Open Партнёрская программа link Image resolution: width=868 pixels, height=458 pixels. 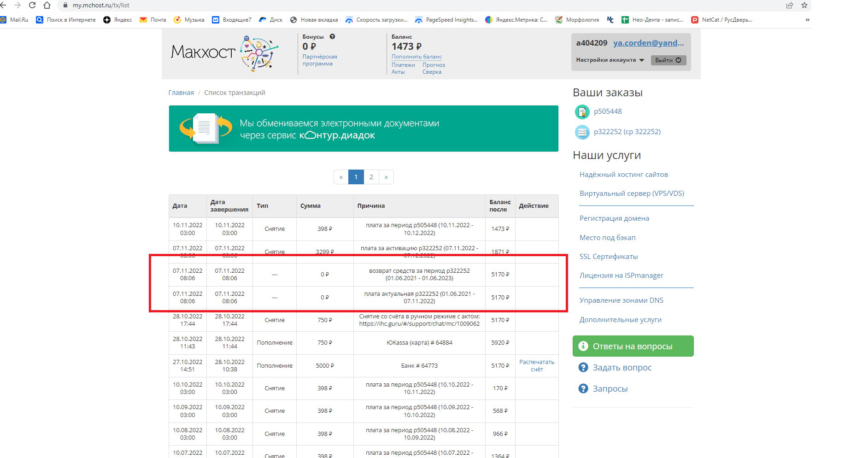[320, 60]
